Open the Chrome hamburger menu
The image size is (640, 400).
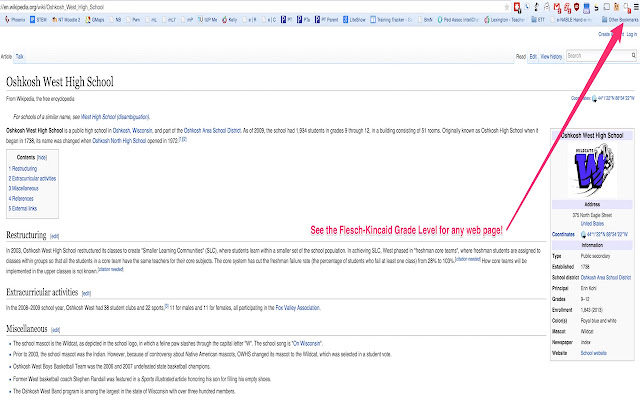pyautogui.click(x=633, y=6)
